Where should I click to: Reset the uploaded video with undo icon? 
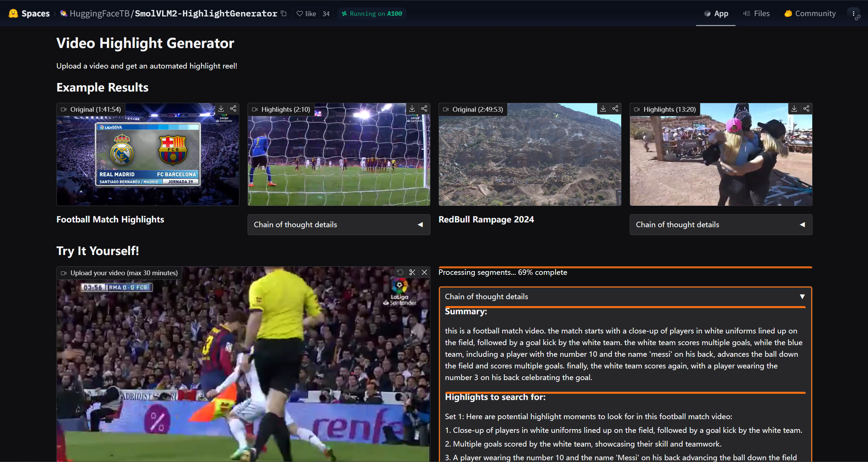point(400,272)
